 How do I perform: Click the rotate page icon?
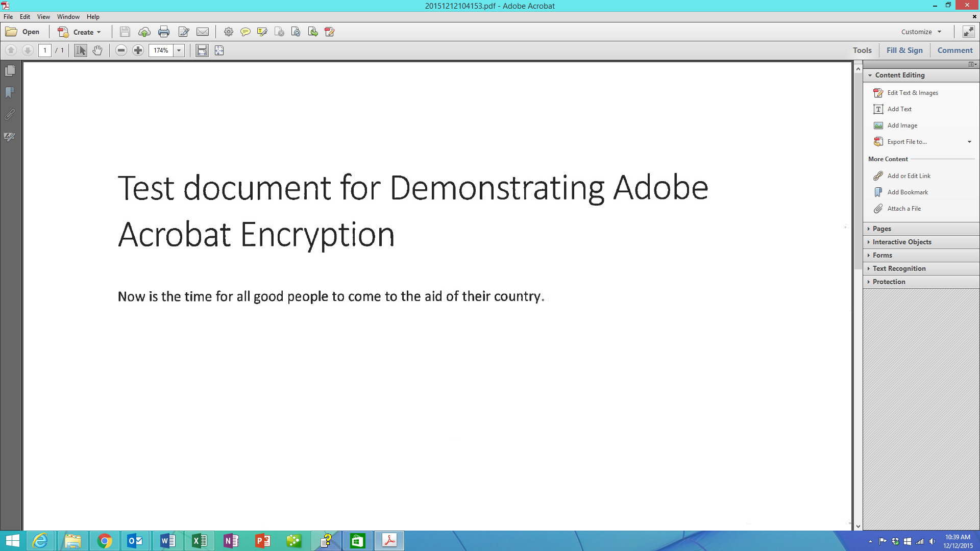[x=296, y=32]
